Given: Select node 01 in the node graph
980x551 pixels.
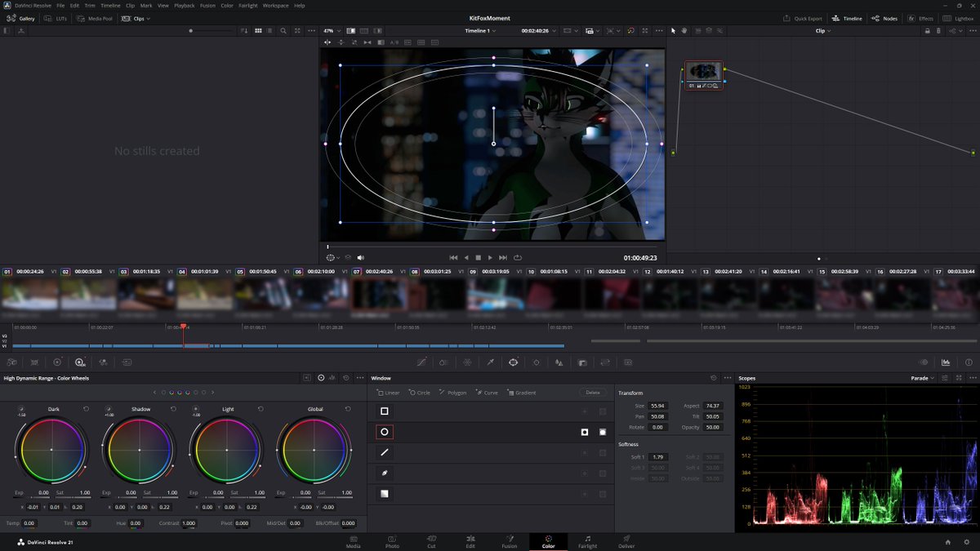Looking at the screenshot, I should point(703,75).
